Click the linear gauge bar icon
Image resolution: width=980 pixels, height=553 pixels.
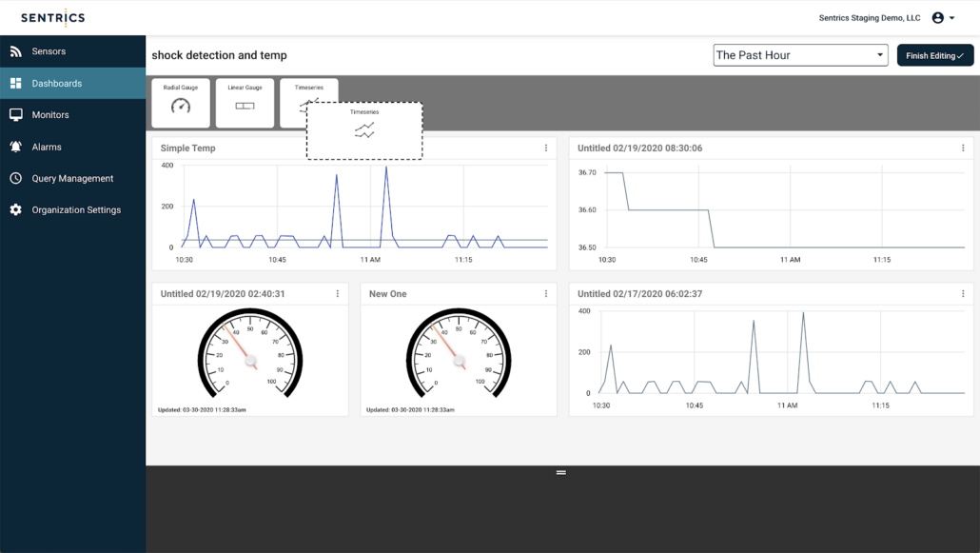245,106
